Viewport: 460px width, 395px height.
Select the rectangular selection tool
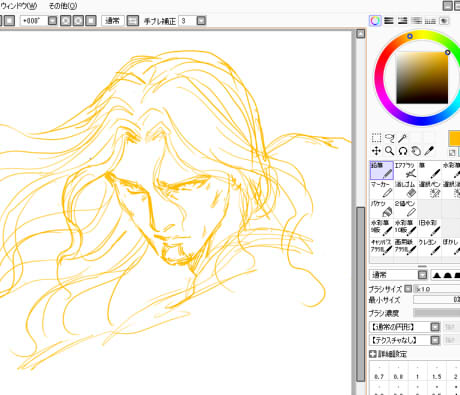[x=376, y=138]
